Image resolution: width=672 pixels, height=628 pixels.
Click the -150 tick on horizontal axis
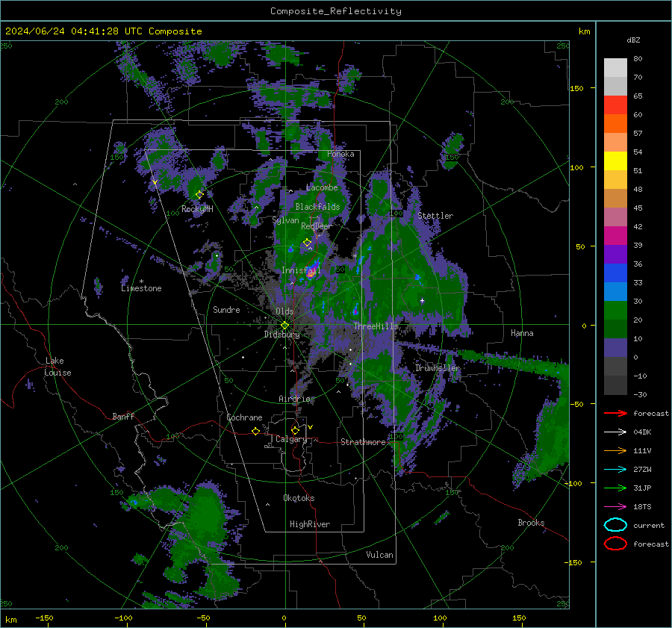coord(44,618)
